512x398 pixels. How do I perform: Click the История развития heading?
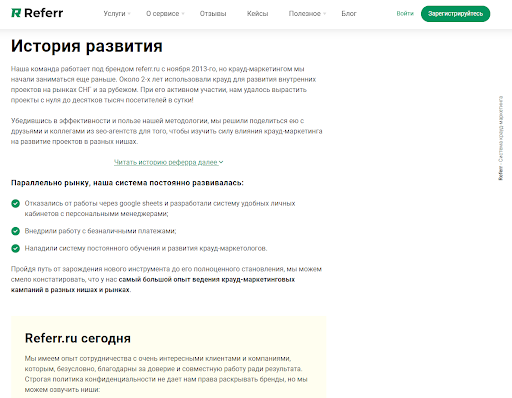coord(87,46)
